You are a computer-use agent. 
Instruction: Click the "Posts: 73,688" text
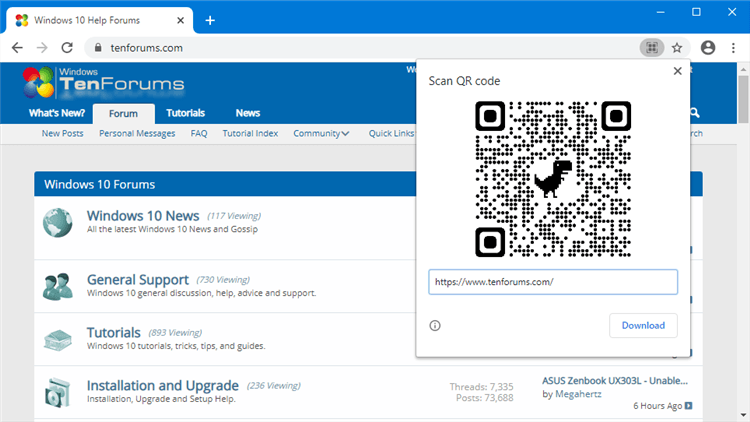point(485,398)
